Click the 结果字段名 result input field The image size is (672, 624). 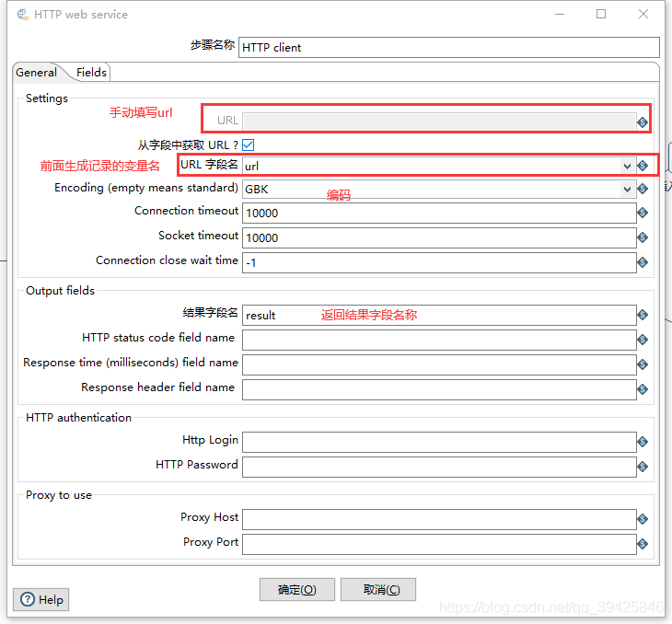tap(439, 316)
